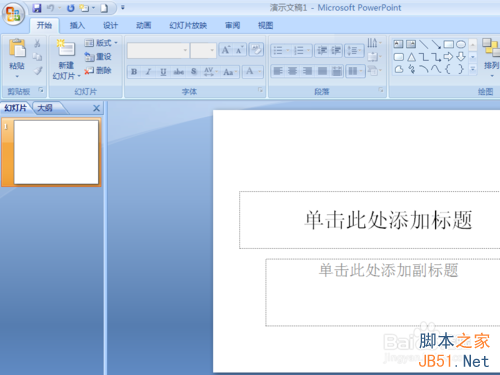Open line spacing menu
Image resolution: width=500 pixels, height=375 pixels.
click(354, 50)
